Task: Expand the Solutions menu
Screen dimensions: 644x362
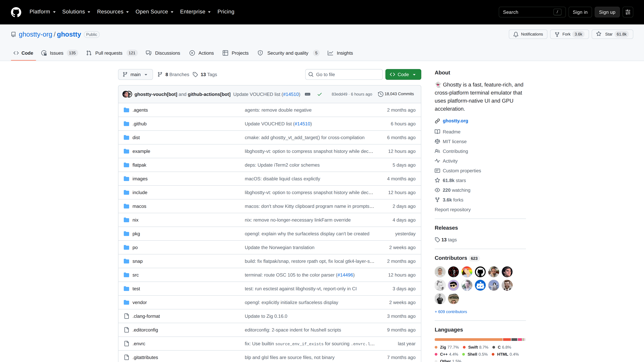Action: point(76,12)
